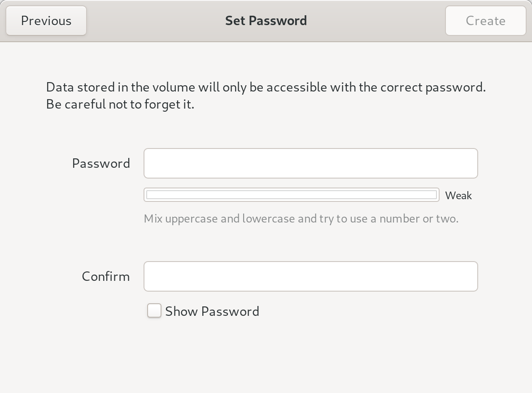Click the password hint message text
532x393 pixels.
301,218
